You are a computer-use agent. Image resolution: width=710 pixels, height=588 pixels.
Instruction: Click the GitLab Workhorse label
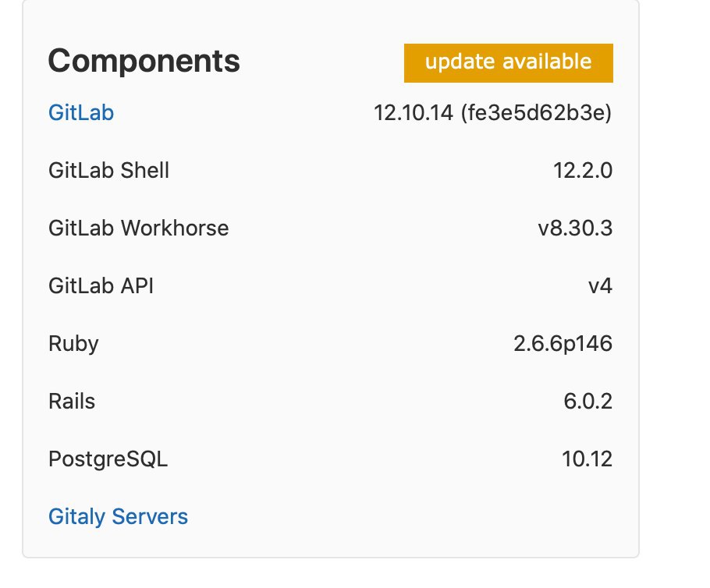point(139,228)
